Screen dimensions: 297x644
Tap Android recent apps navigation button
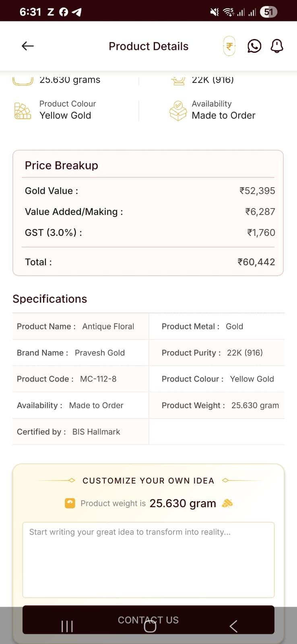coord(67,626)
